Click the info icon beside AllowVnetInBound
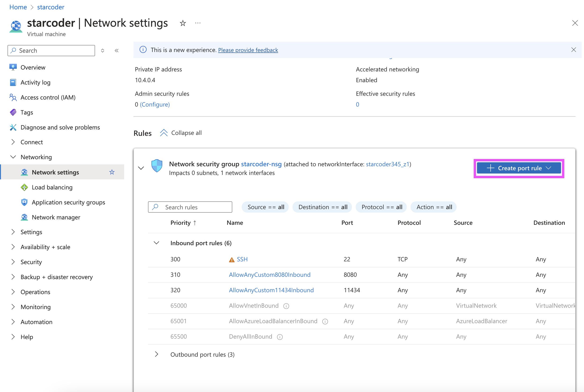Screen dimensions: 584x392 tap(286, 306)
